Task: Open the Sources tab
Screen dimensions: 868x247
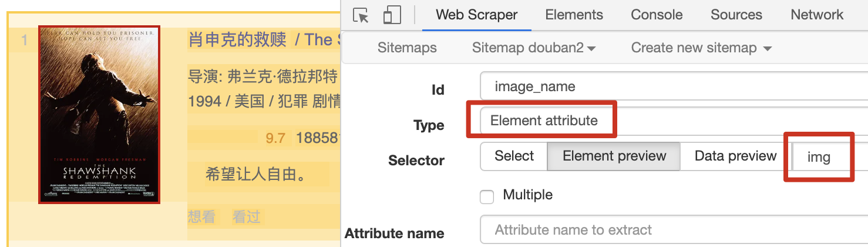Action: point(736,15)
